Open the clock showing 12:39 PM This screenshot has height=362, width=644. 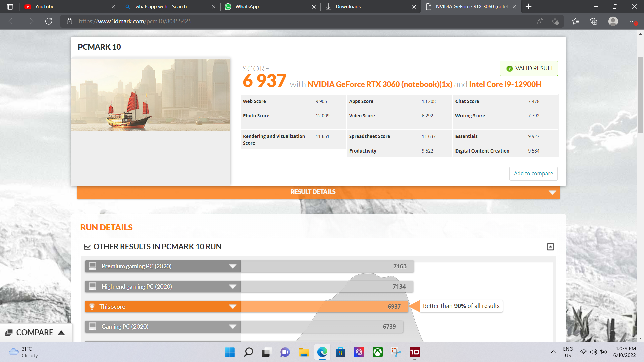pyautogui.click(x=625, y=352)
